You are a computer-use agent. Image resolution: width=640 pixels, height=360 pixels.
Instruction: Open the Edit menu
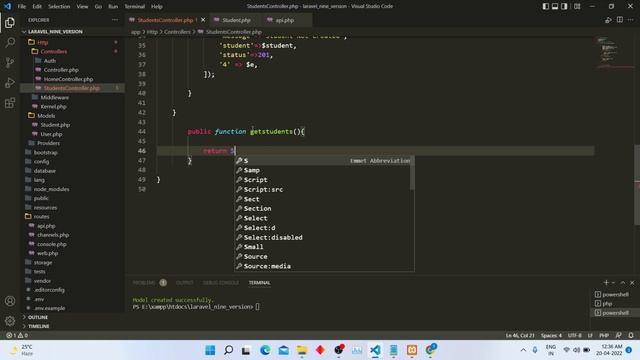37,7
